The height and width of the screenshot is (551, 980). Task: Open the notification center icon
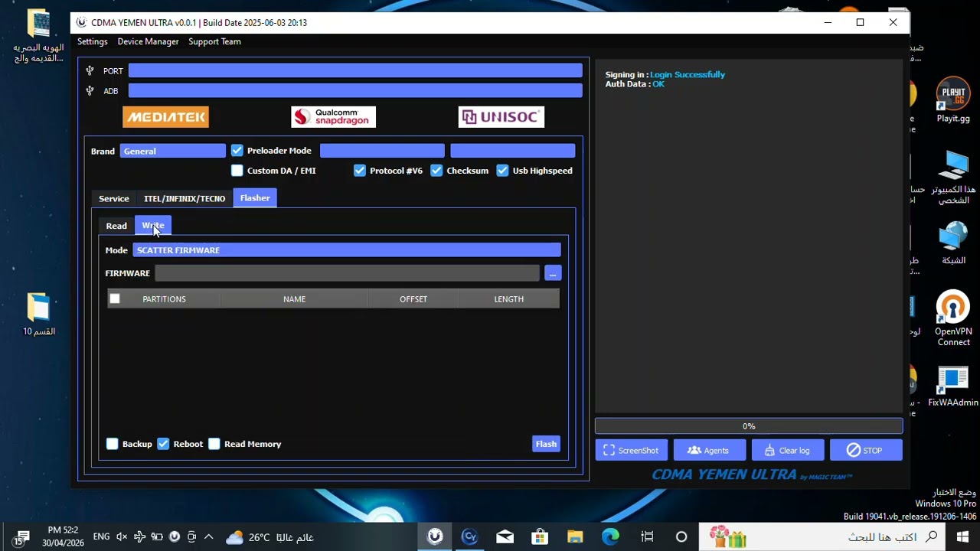[21, 537]
